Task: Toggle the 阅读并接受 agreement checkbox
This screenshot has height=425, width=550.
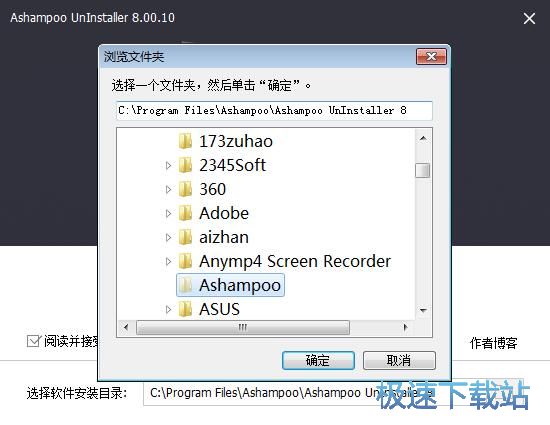Action: (x=34, y=341)
